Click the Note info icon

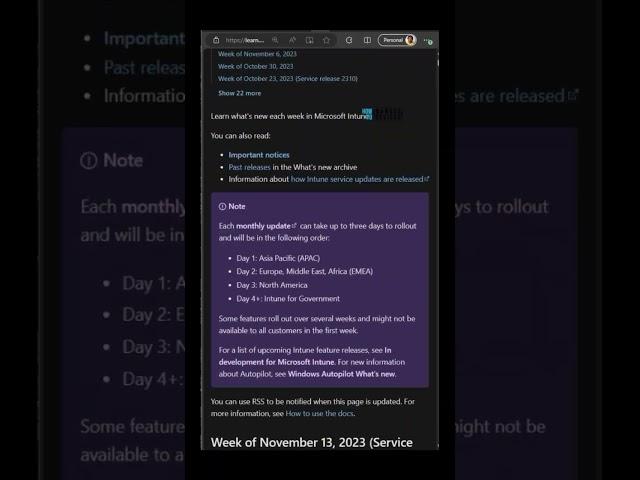coord(222,207)
